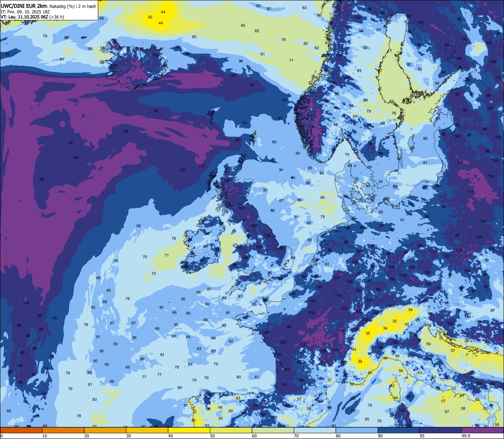
Task: Click the legend tick label '99.9'
Action: (466, 436)
